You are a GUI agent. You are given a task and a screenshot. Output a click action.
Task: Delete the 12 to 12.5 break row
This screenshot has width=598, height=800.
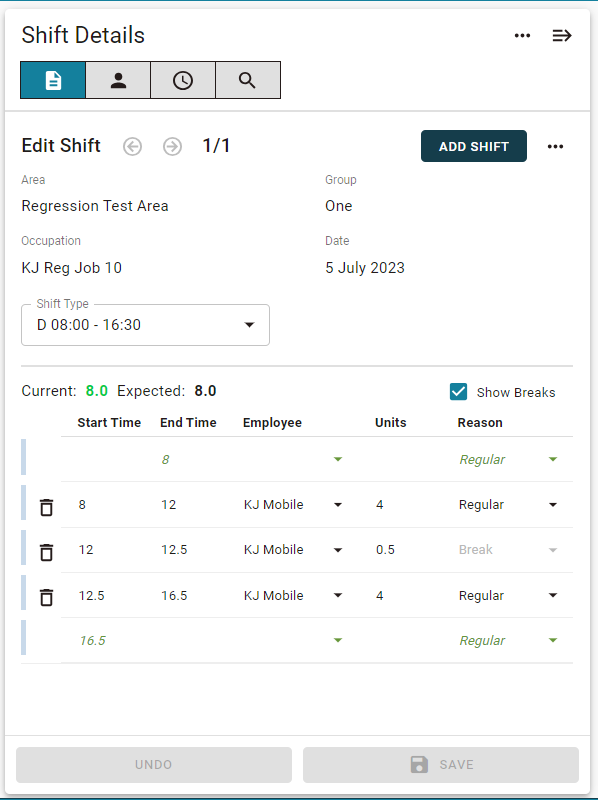tap(46, 552)
